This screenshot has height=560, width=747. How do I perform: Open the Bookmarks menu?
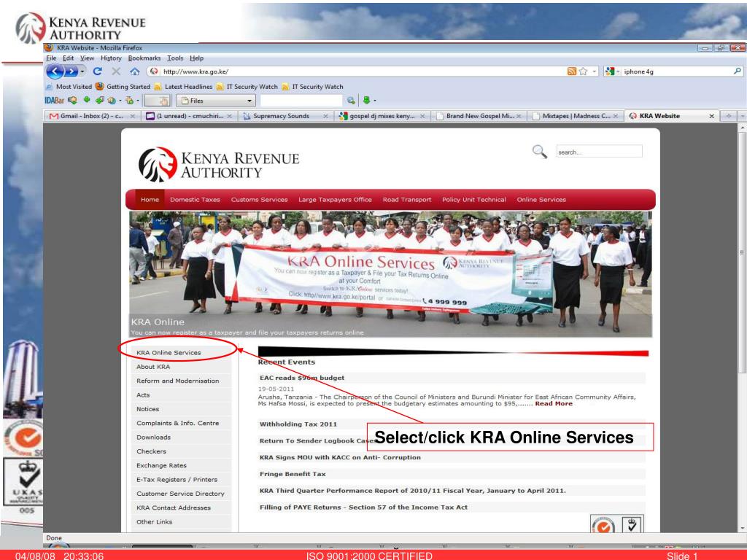point(144,58)
